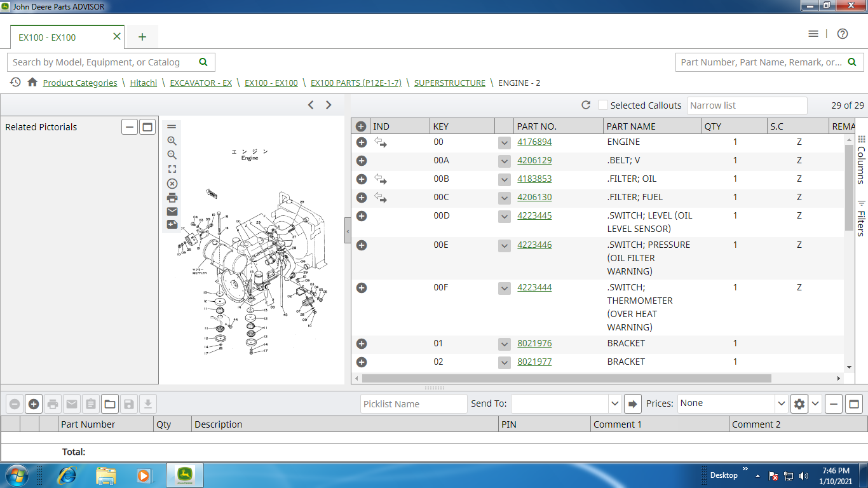Enable the Selected Callouts checkbox
868x488 pixels.
603,105
